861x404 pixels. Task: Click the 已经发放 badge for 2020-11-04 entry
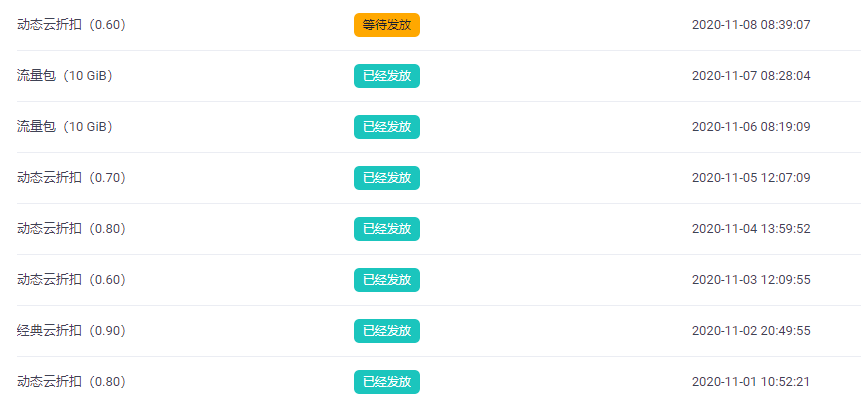387,229
